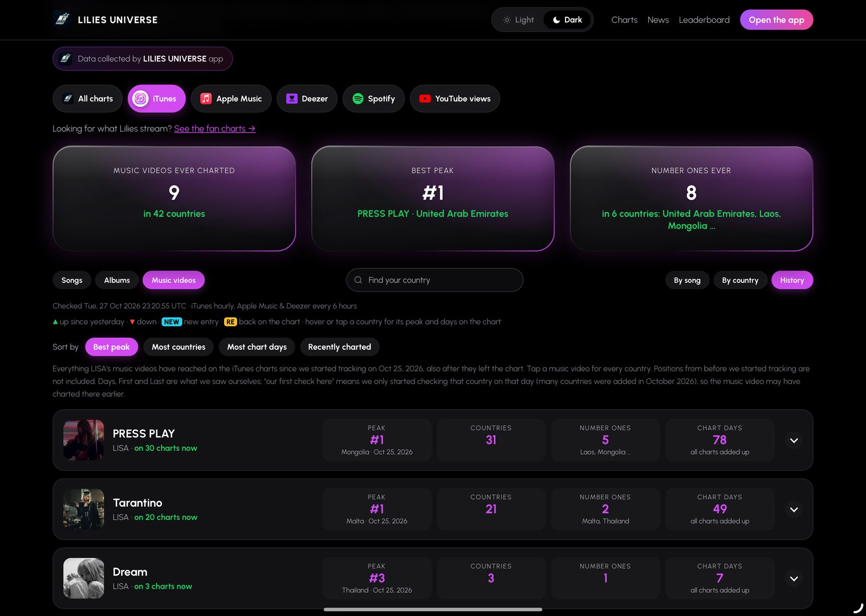The width and height of the screenshot is (866, 616).
Task: Click the Music Videos Ever Charted card
Action: 174,199
